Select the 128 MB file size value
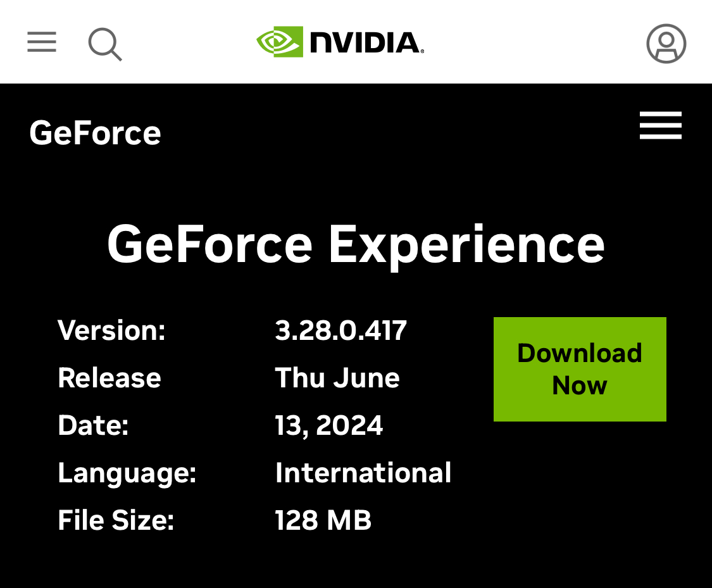 tap(323, 520)
